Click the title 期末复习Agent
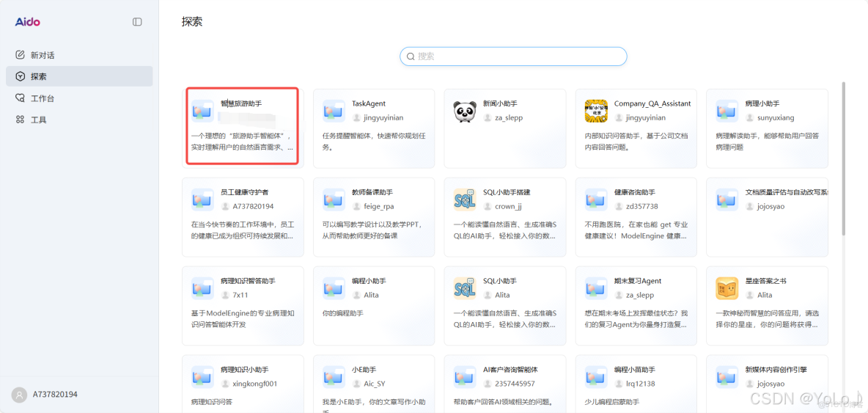Image resolution: width=868 pixels, height=413 pixels. click(639, 281)
